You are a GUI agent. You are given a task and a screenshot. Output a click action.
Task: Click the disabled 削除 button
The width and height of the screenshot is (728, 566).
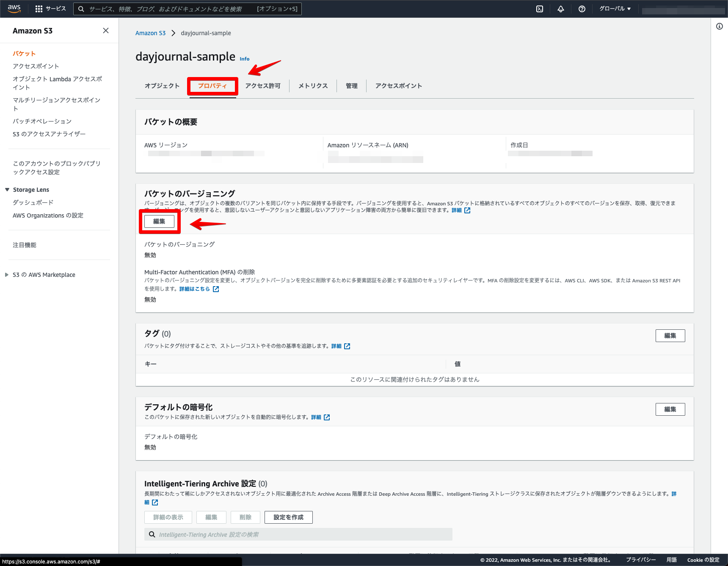click(x=245, y=517)
